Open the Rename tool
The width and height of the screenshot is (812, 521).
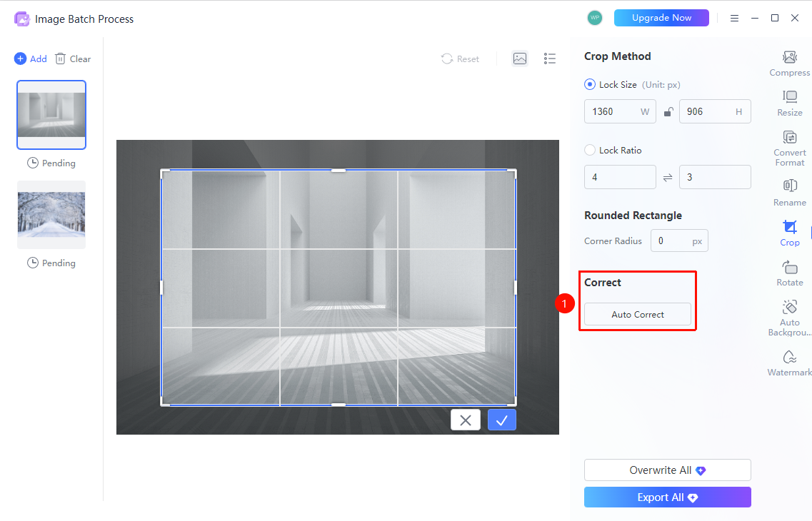[789, 193]
